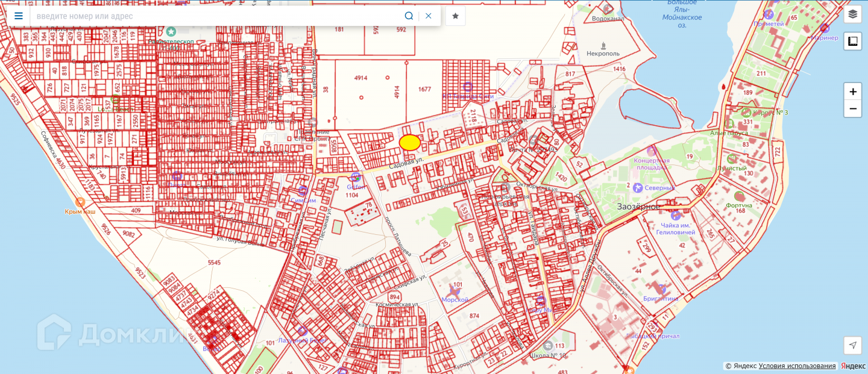Zoom out with the minus button
Image resolution: width=868 pixels, height=374 pixels.
(852, 109)
